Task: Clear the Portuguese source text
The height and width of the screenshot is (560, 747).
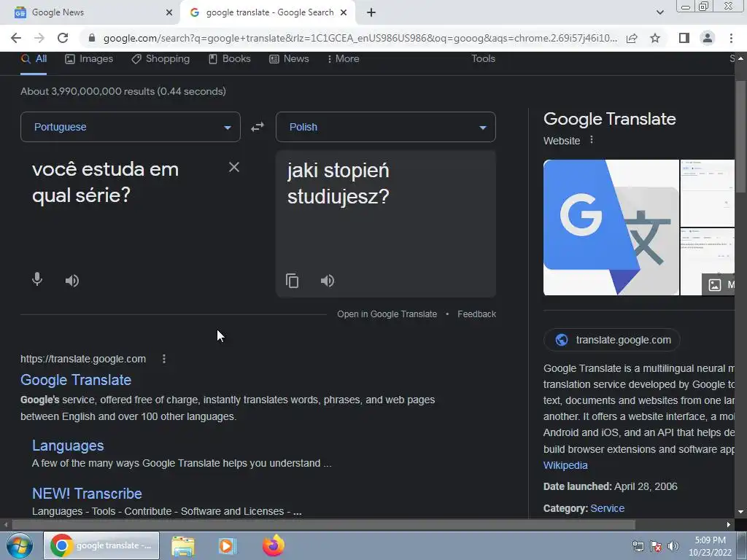Action: [x=234, y=167]
